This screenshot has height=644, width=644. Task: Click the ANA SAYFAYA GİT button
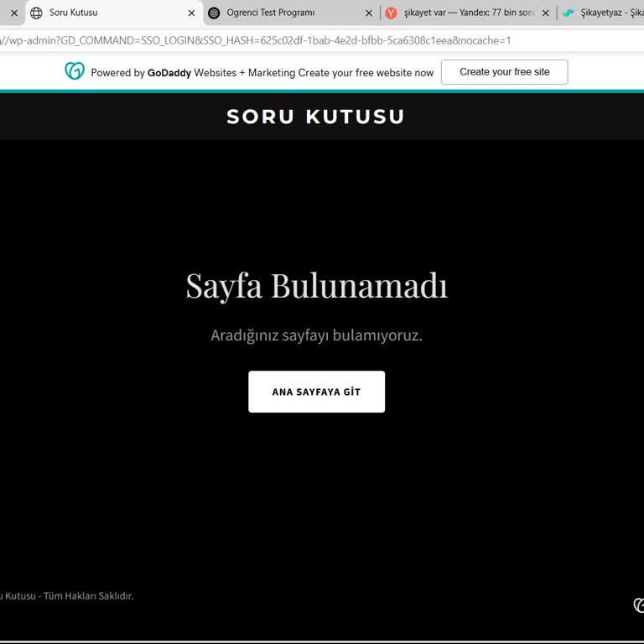point(316,392)
